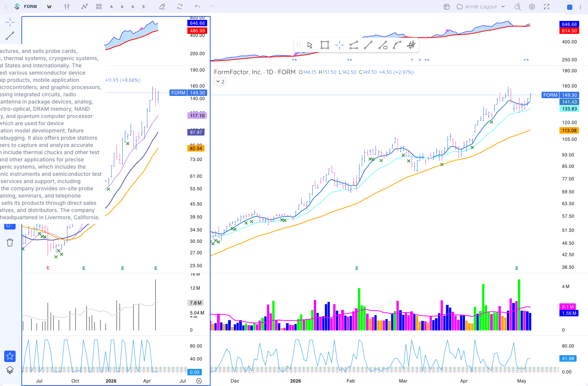Click the Feb label on the time axis
Image resolution: width=588 pixels, height=386 pixels.
351,381
